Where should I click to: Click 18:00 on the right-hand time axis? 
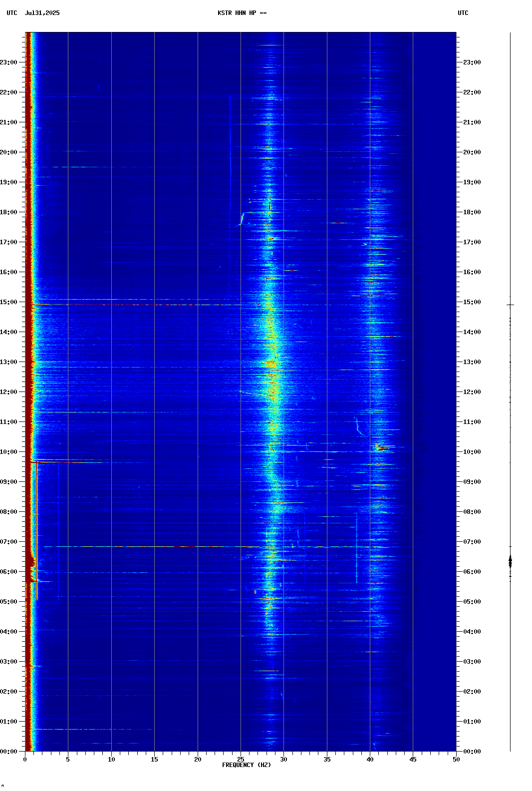pos(472,212)
